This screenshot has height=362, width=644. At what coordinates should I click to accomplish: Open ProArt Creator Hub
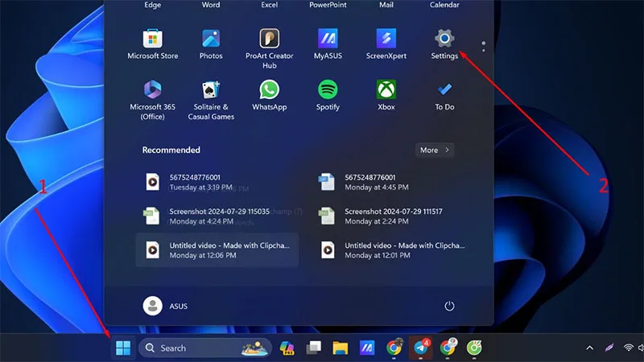click(270, 48)
